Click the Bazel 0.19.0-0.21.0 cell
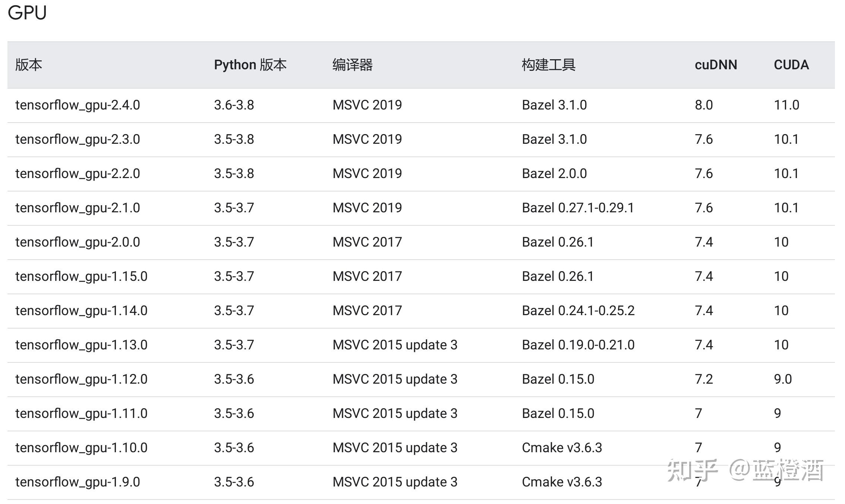The width and height of the screenshot is (845, 504). (x=578, y=345)
